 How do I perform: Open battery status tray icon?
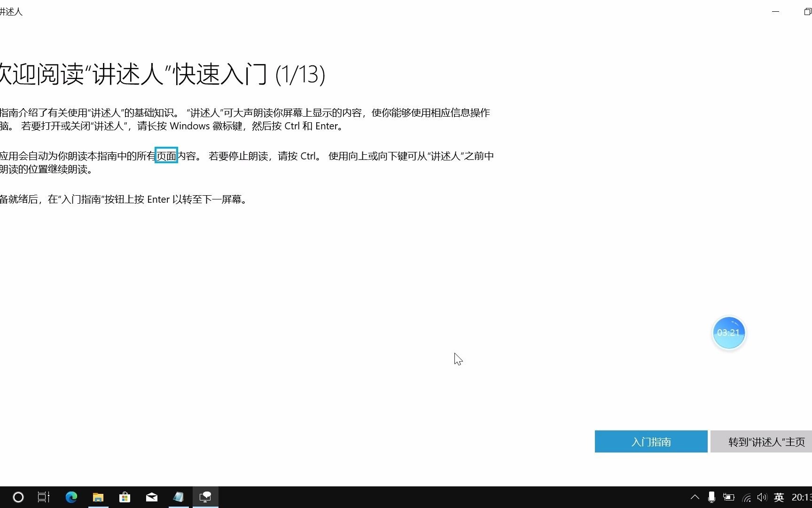tap(728, 497)
